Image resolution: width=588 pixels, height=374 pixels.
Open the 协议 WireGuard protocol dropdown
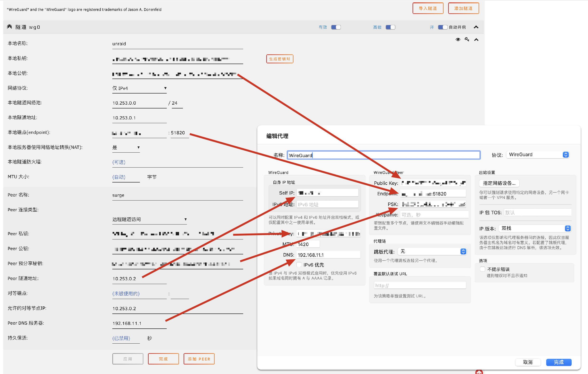tap(538, 154)
